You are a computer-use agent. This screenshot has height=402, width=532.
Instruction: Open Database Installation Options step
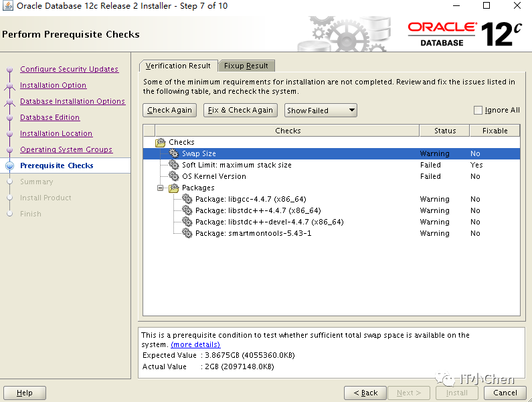[73, 101]
